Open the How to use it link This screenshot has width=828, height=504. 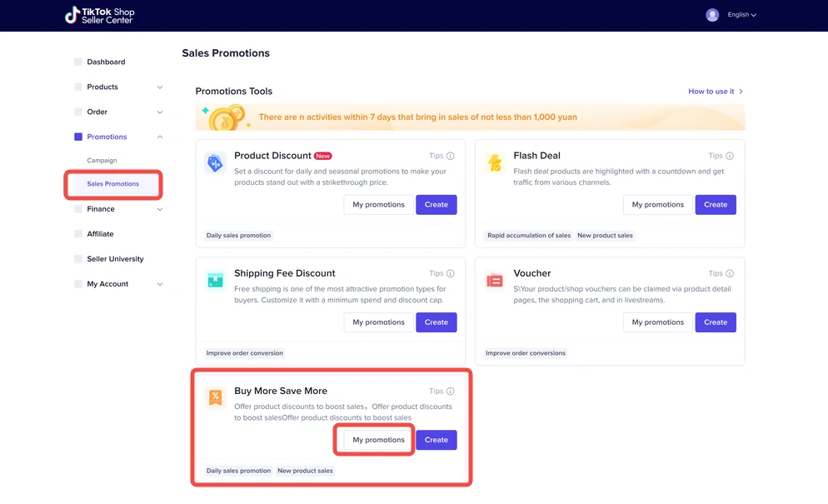(x=715, y=92)
